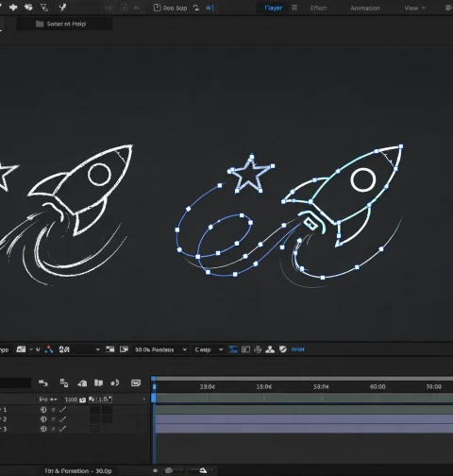Click the 40:00 mark on time ruler

(377, 386)
